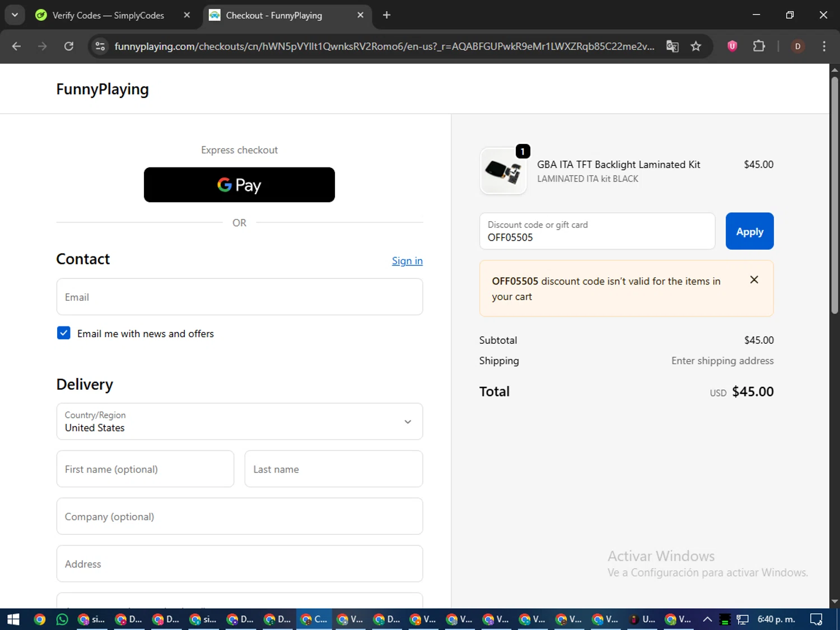The width and height of the screenshot is (840, 630).
Task: Click scrollbar down arrow
Action: [834, 601]
